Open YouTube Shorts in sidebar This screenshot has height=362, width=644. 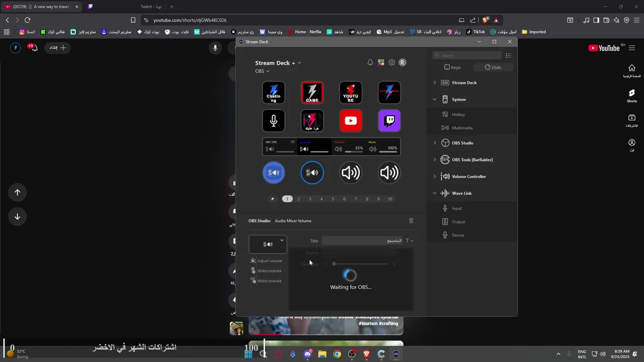[x=632, y=96]
